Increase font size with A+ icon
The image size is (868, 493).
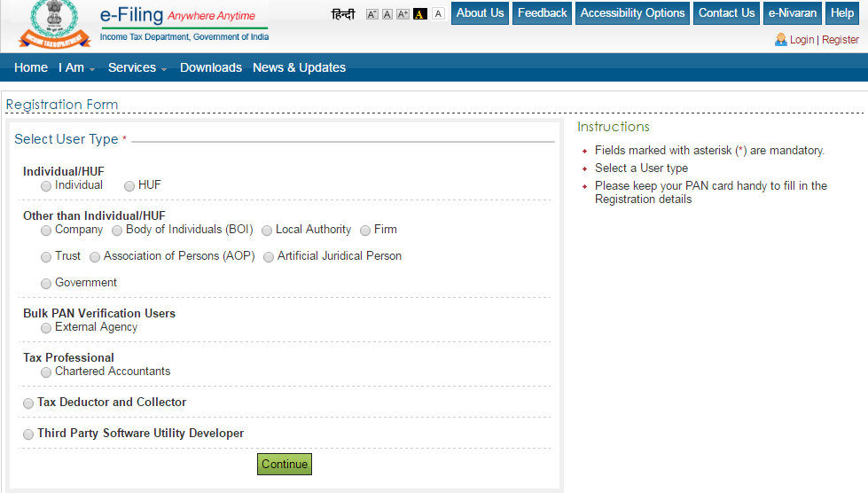(x=403, y=14)
